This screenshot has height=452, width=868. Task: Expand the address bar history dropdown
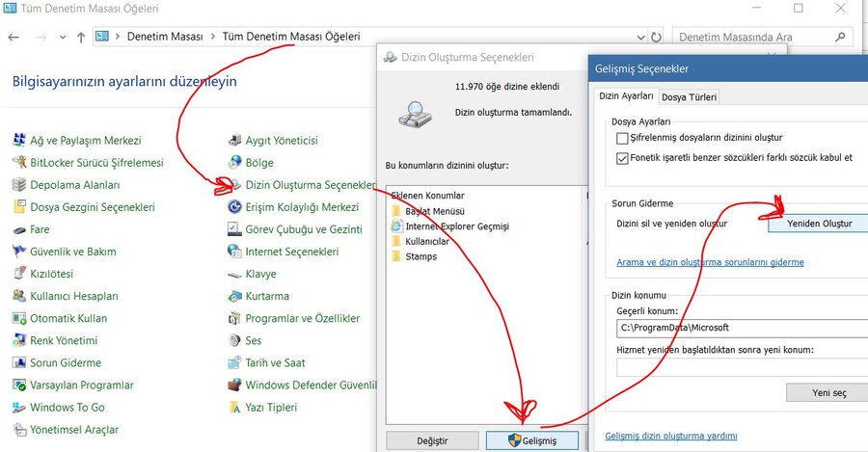click(641, 37)
